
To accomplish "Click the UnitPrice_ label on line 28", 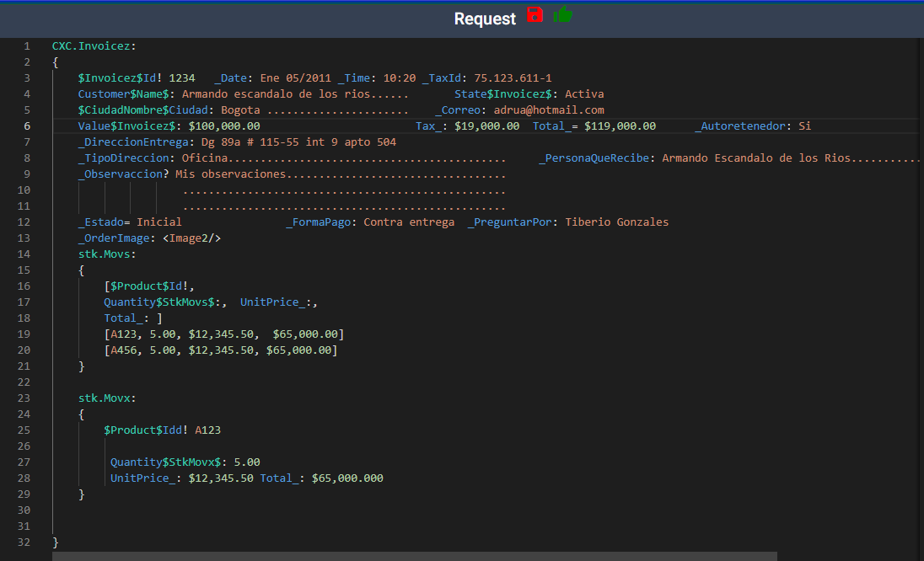I will (x=143, y=478).
